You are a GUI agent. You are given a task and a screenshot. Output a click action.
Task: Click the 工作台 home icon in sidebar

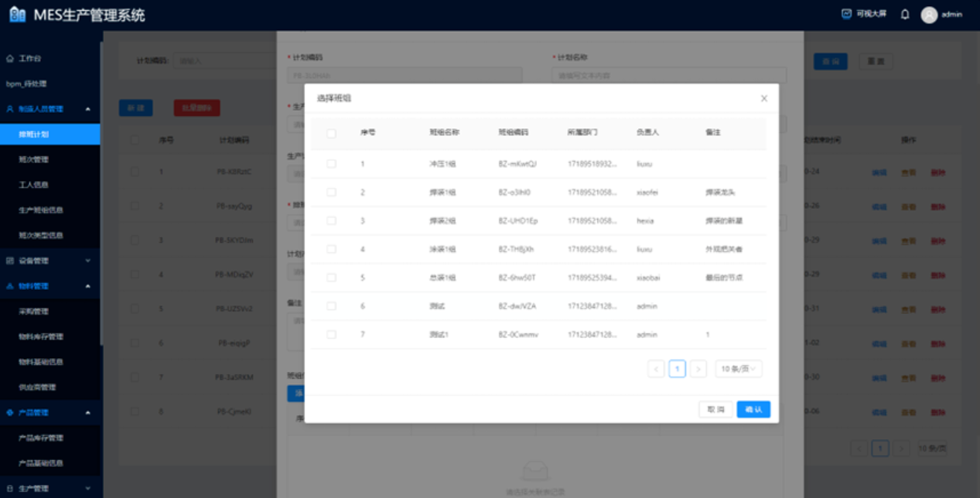[10, 59]
